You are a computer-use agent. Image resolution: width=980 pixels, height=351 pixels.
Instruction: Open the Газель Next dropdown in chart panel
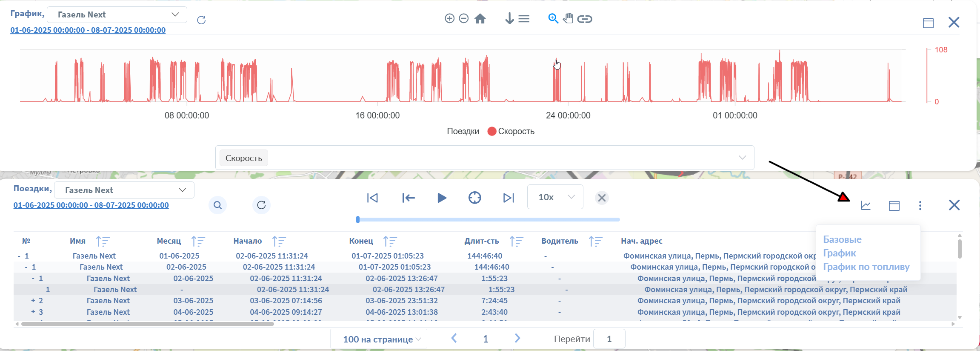[x=117, y=14]
